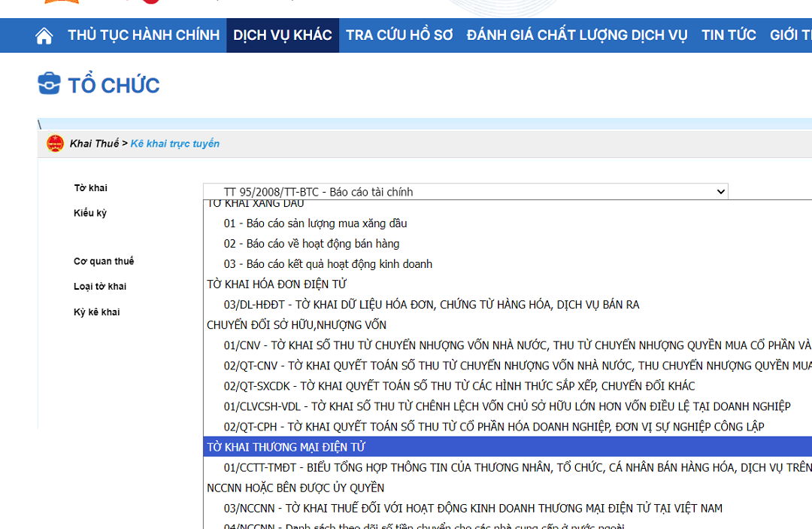Click the home icon in navigation bar
The width and height of the screenshot is (812, 529).
pos(44,36)
